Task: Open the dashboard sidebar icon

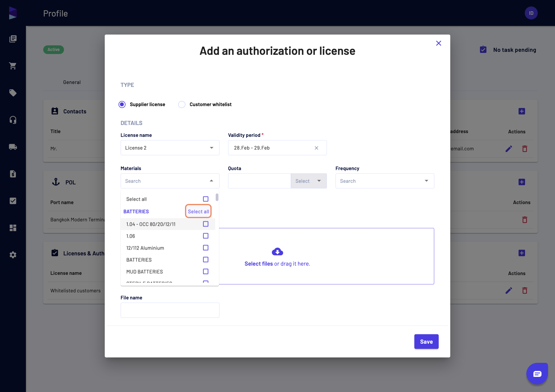Action: pyautogui.click(x=13, y=228)
